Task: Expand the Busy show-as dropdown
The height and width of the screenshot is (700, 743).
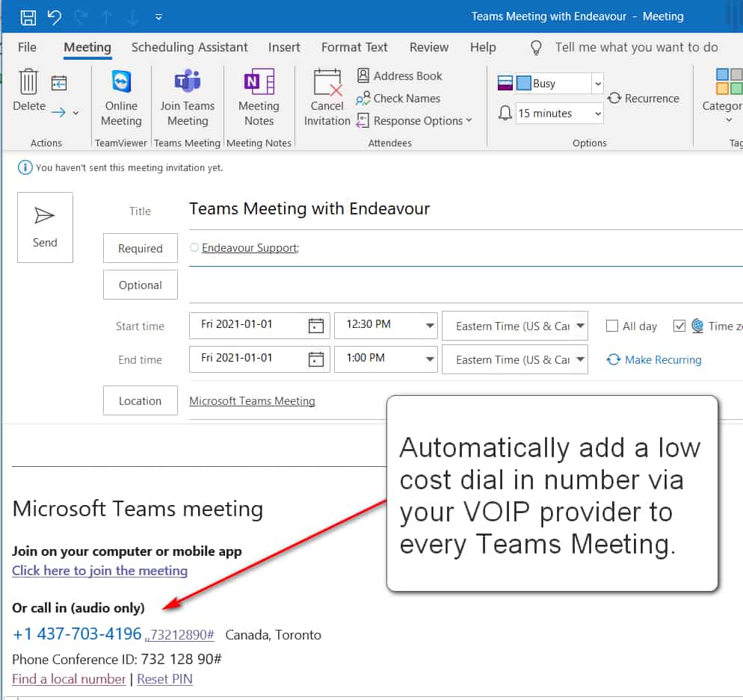Action: pyautogui.click(x=597, y=84)
